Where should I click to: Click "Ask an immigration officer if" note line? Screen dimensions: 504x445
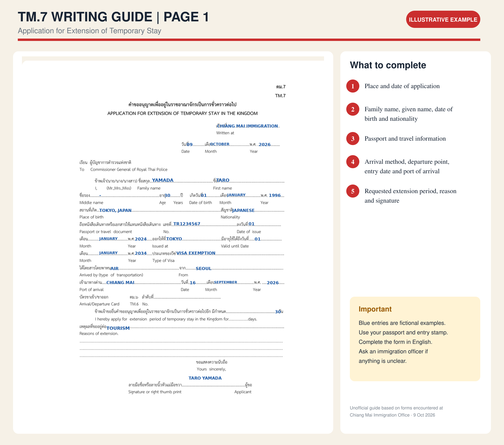point(393,351)
